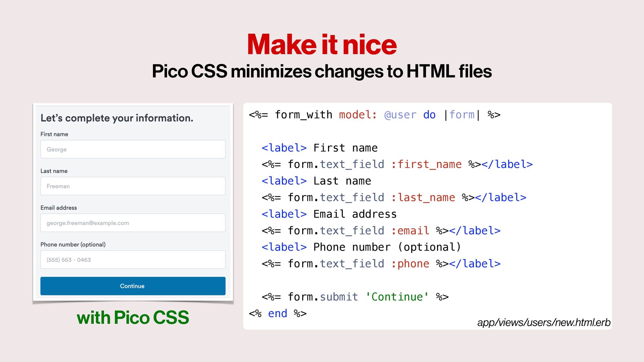644x362 pixels.
Task: Click the form.submit 'Continue' code line
Action: (x=355, y=297)
